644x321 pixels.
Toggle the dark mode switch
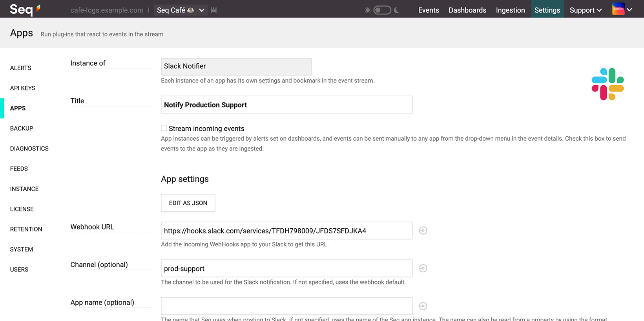pyautogui.click(x=382, y=10)
